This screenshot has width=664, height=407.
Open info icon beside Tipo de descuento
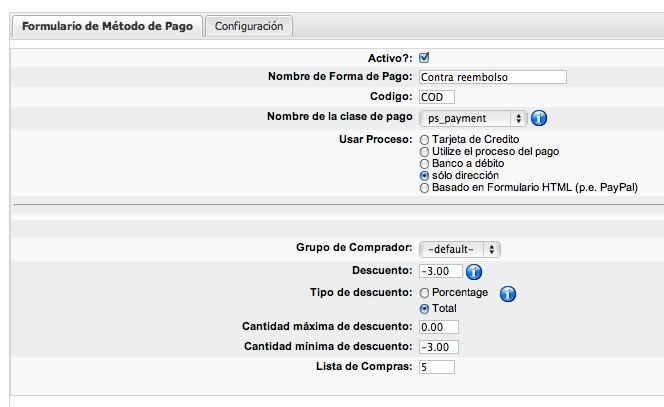click(508, 293)
